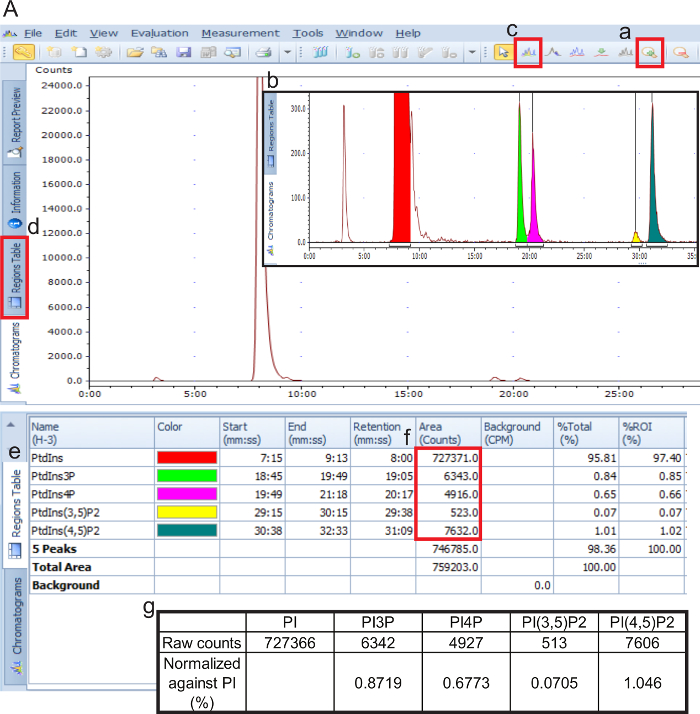
Task: Open the Evaluation menu
Action: 159,33
